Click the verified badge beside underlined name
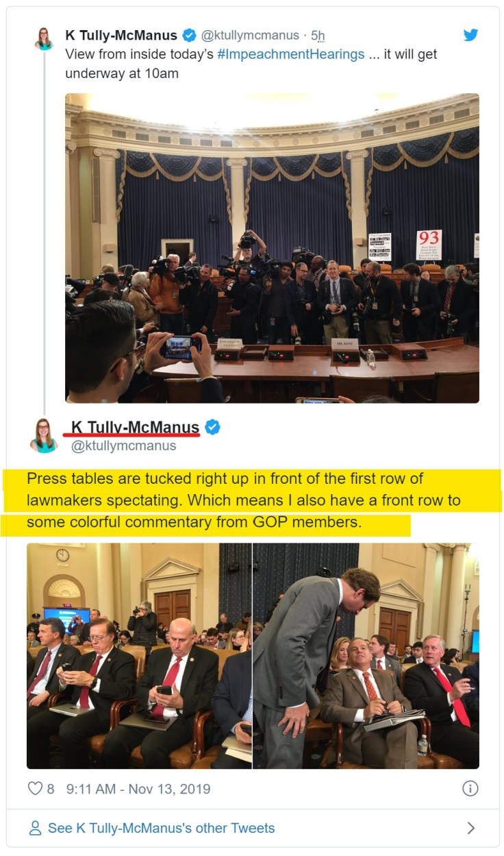 (213, 427)
